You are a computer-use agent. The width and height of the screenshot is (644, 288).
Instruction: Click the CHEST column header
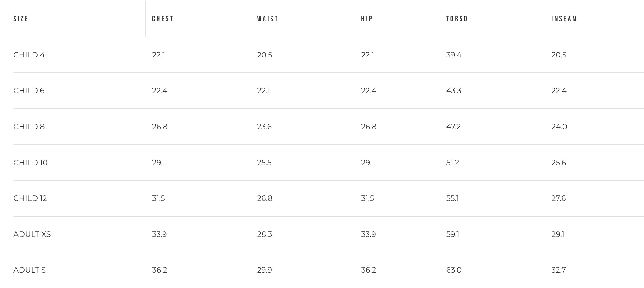pos(163,19)
